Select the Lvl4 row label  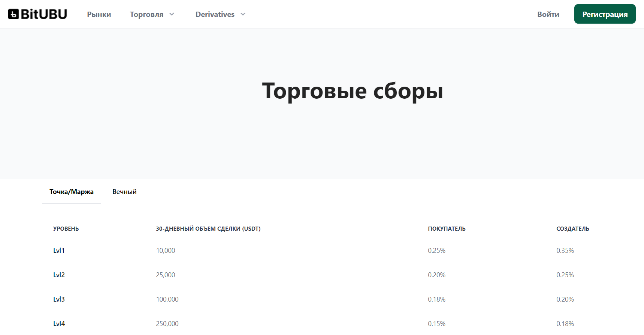point(59,324)
